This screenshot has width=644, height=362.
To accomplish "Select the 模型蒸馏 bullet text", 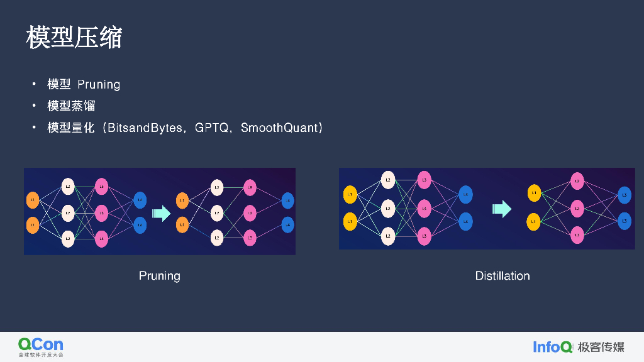I will (71, 106).
